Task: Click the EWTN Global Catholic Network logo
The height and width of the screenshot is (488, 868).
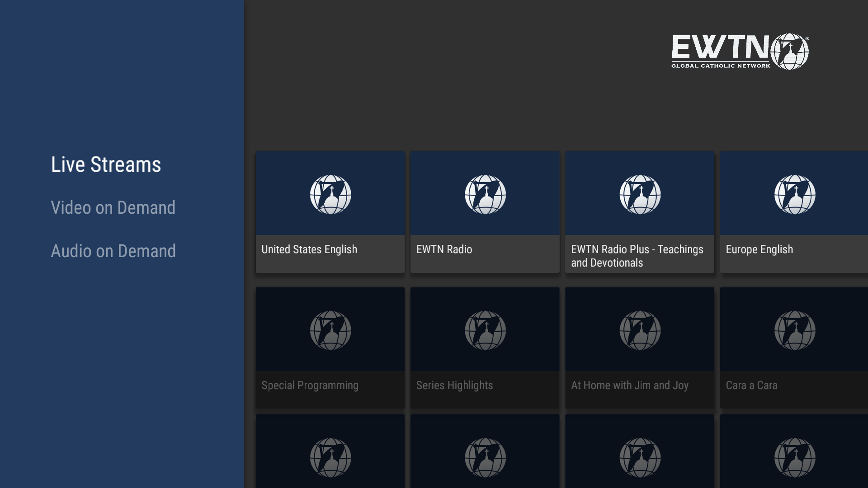Action: [x=740, y=52]
